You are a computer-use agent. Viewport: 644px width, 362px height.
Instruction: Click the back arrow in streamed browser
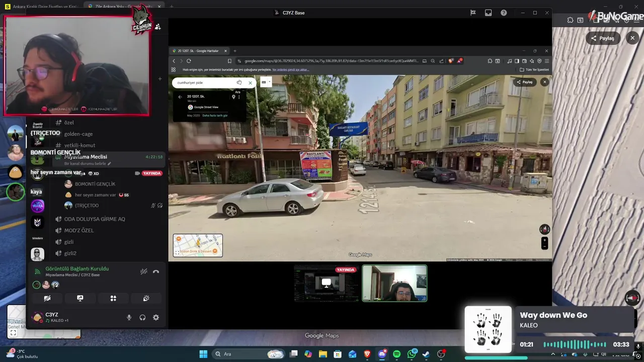coord(174,61)
